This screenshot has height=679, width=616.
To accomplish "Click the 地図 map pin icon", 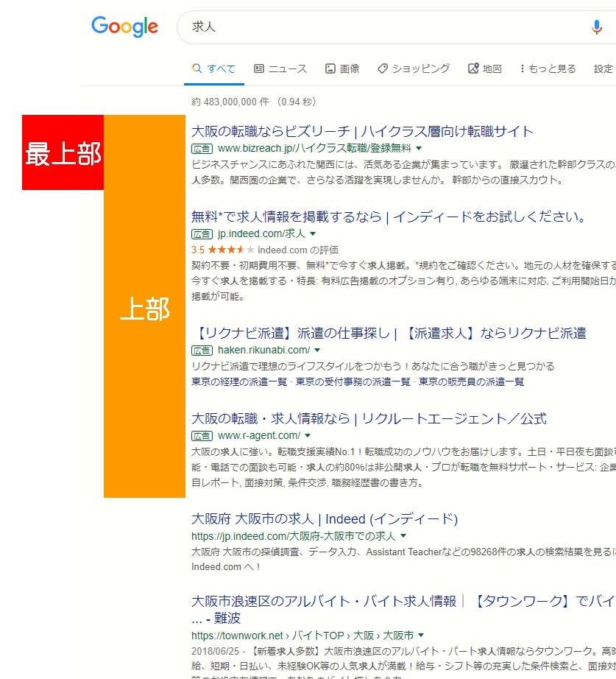I will click(x=473, y=68).
